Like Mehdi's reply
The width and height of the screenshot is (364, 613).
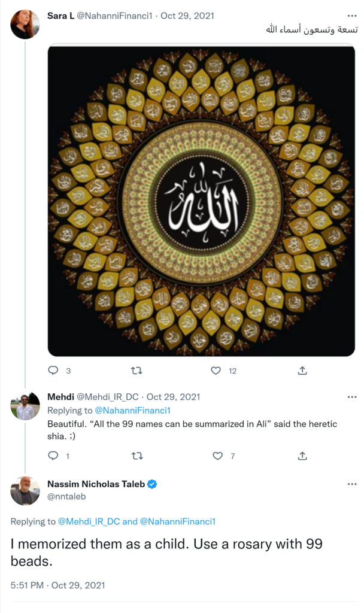click(218, 456)
